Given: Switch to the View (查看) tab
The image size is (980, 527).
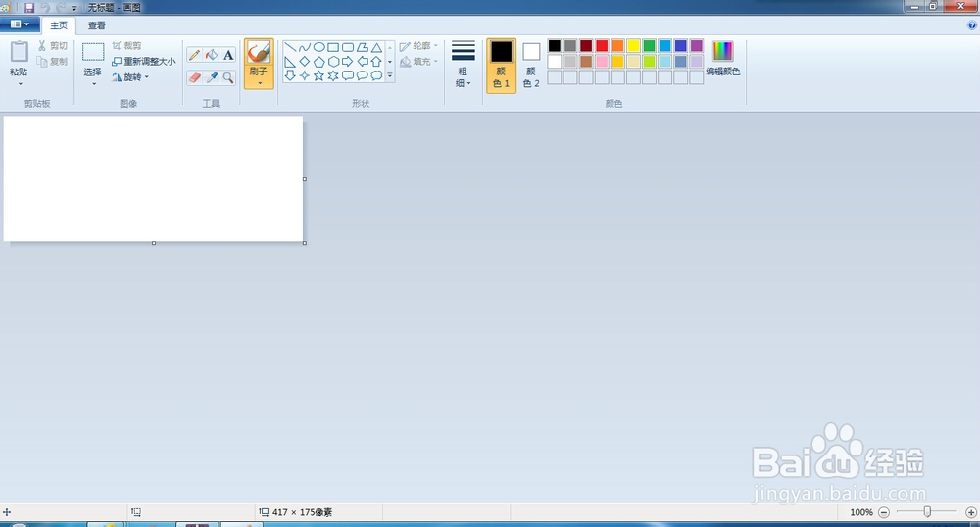Looking at the screenshot, I should click(x=96, y=25).
